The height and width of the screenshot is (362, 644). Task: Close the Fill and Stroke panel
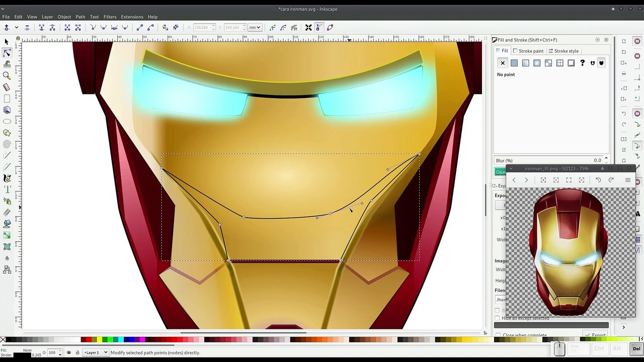(x=606, y=40)
